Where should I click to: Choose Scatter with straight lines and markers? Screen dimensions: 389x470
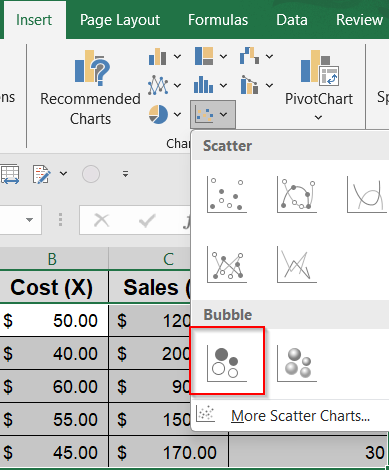[227, 264]
